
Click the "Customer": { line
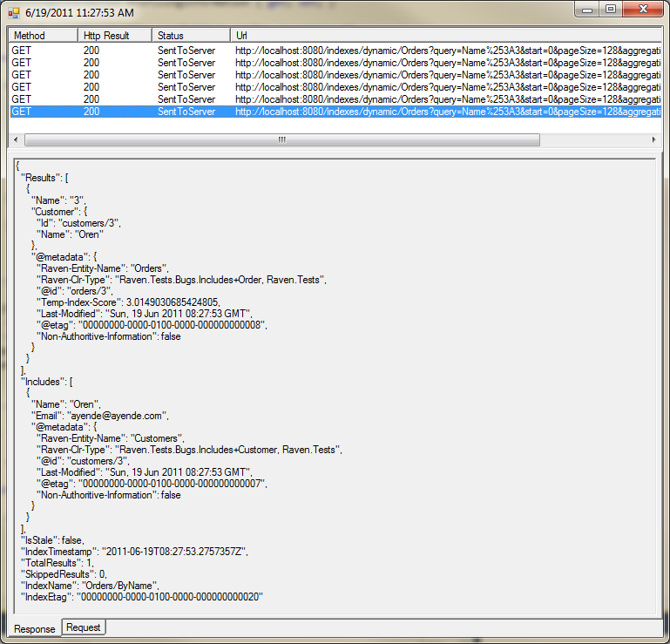pos(59,212)
